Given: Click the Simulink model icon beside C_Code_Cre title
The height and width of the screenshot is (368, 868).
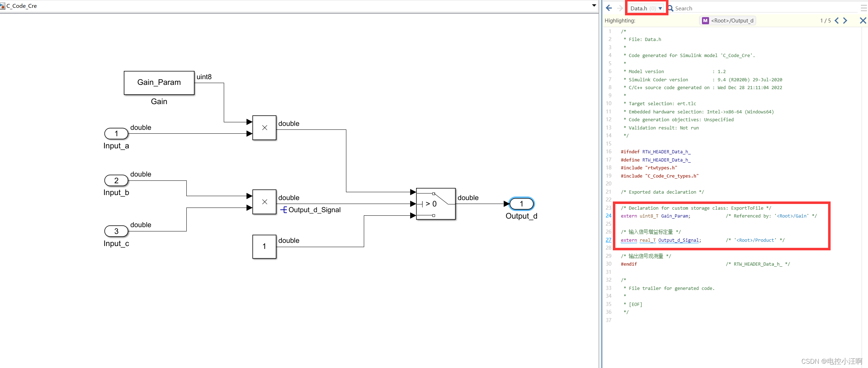Looking at the screenshot, I should [x=3, y=6].
